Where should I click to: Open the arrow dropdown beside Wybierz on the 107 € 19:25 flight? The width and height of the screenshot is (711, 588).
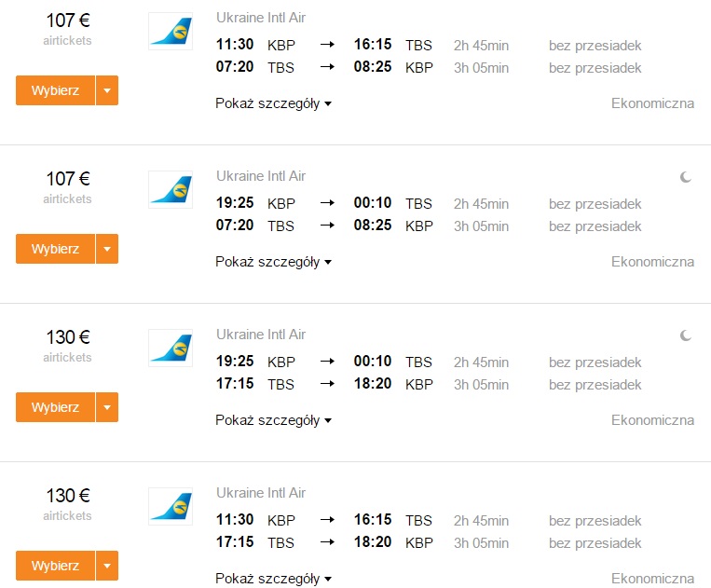pyautogui.click(x=107, y=249)
